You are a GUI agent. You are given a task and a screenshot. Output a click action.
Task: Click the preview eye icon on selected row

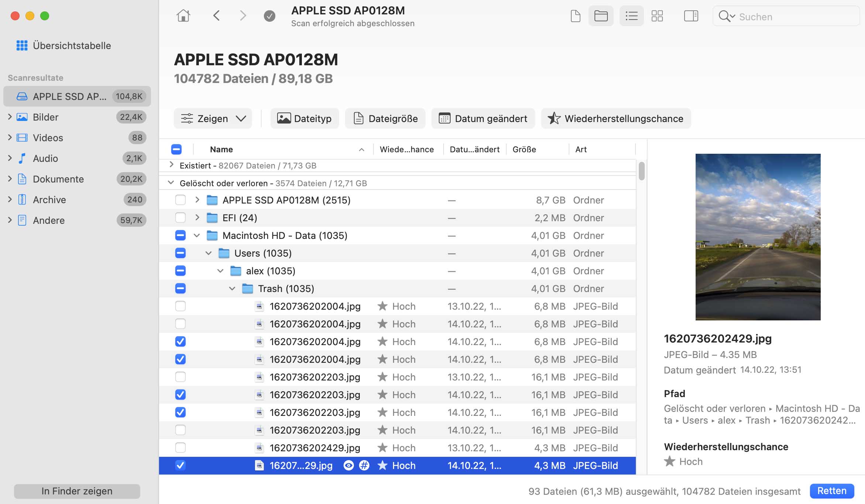(x=348, y=465)
